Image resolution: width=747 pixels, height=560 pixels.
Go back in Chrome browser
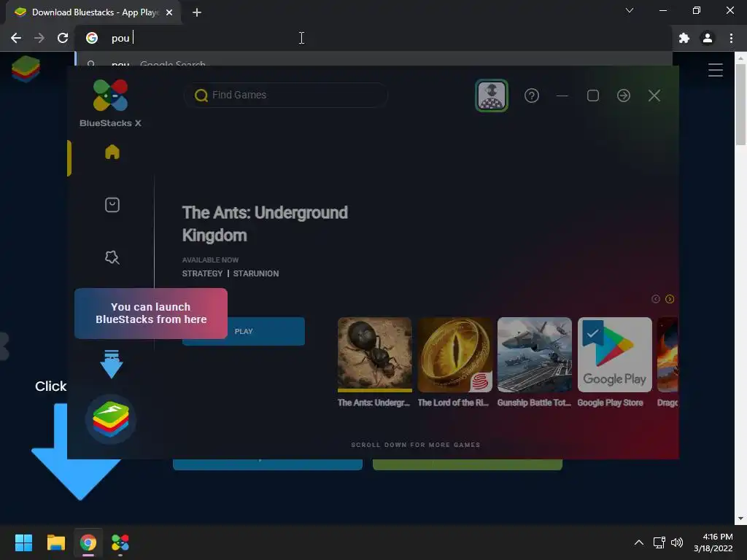(16, 38)
